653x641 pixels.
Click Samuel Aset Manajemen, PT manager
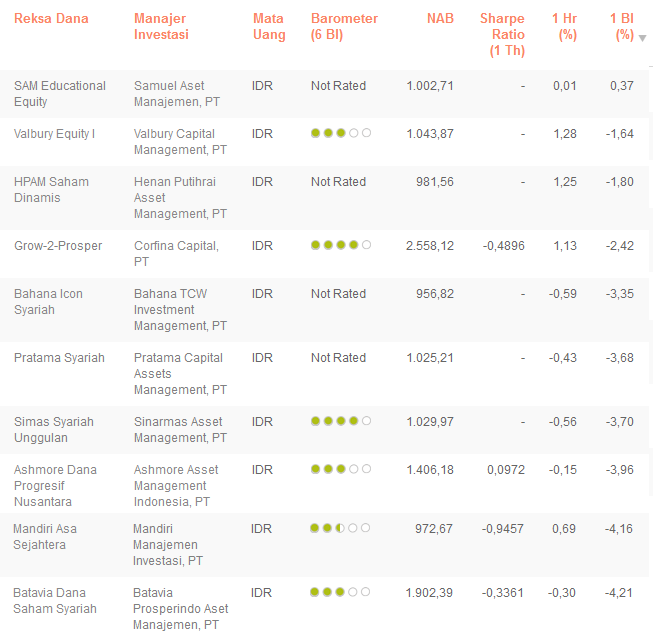(179, 93)
